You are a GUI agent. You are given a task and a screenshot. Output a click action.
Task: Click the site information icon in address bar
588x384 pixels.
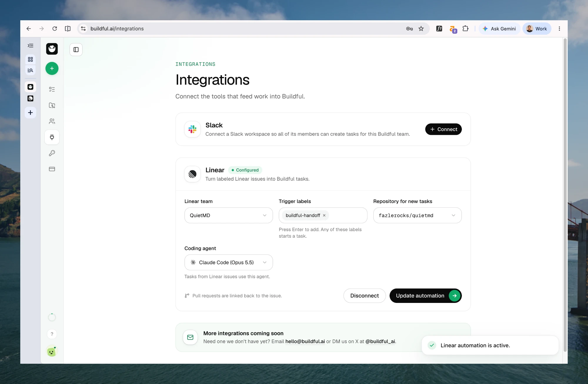pos(83,28)
